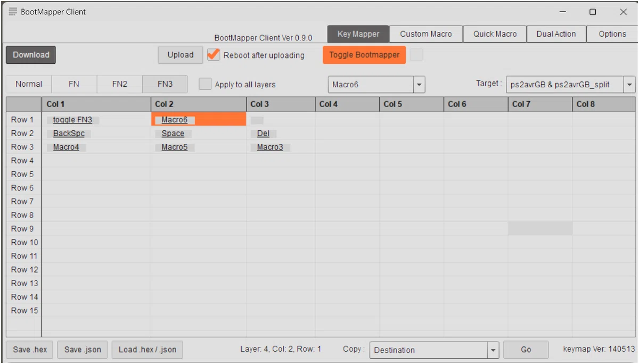Expand the Target keyboard dropdown
The height and width of the screenshot is (364, 639).
tap(630, 84)
